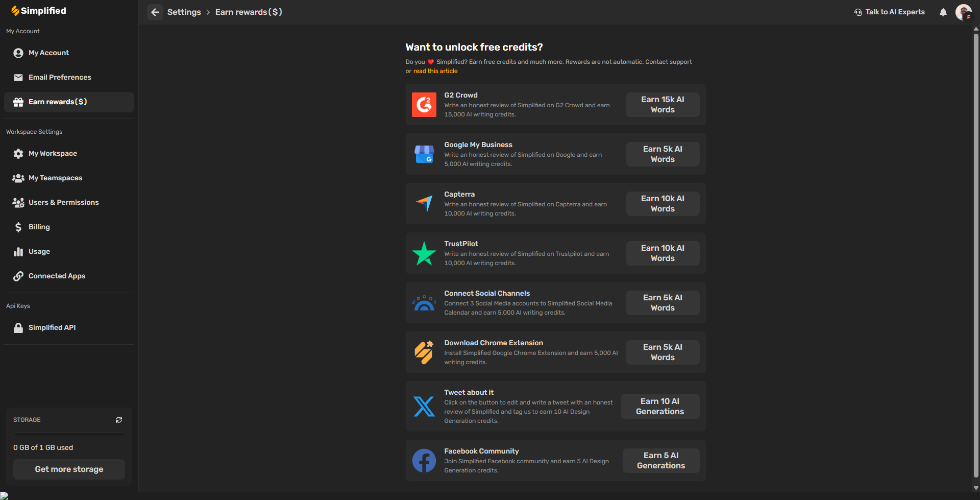Click the My Account person icon
Viewport: 980px width, 500px height.
(x=18, y=53)
